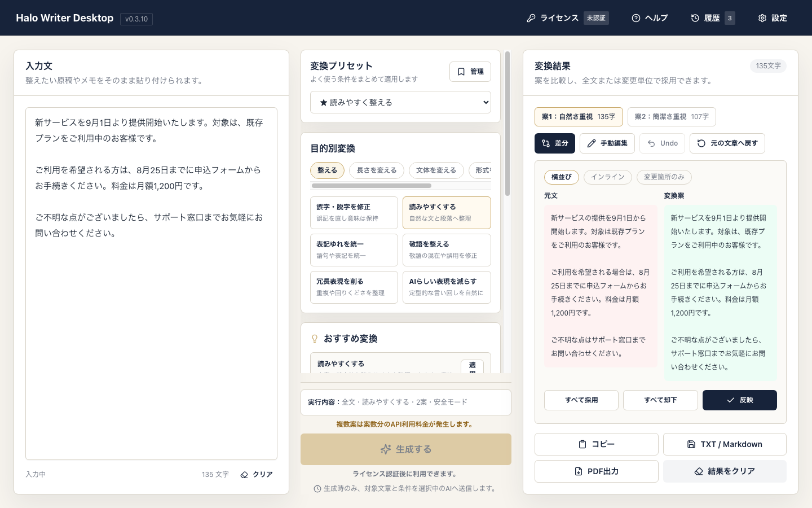
Task: Click the Undo arrow icon
Action: [651, 143]
